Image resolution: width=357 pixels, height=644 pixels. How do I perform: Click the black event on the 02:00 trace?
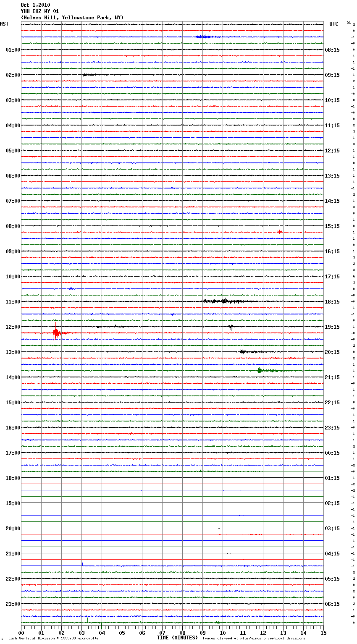[x=91, y=75]
